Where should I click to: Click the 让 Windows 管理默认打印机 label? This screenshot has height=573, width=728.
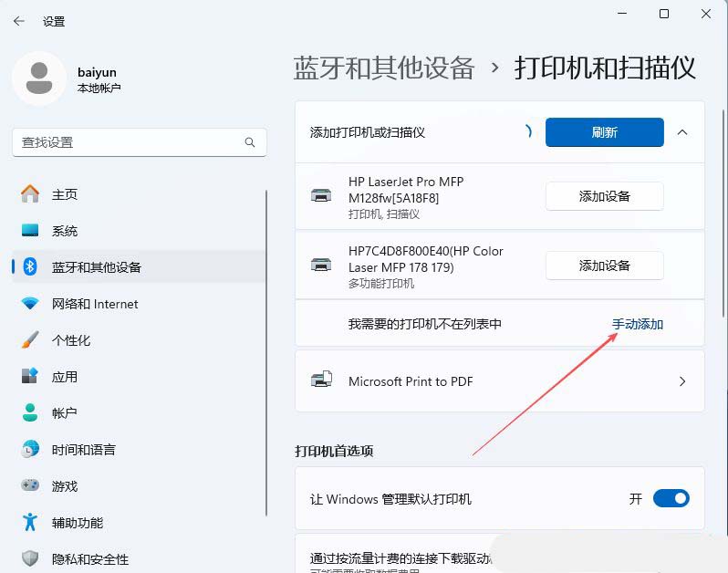click(x=390, y=499)
